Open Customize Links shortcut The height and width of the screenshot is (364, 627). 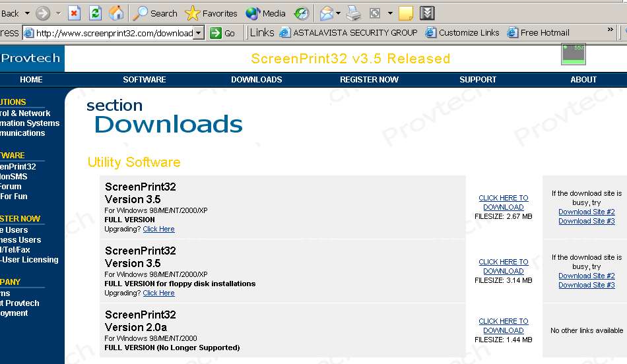click(x=462, y=33)
